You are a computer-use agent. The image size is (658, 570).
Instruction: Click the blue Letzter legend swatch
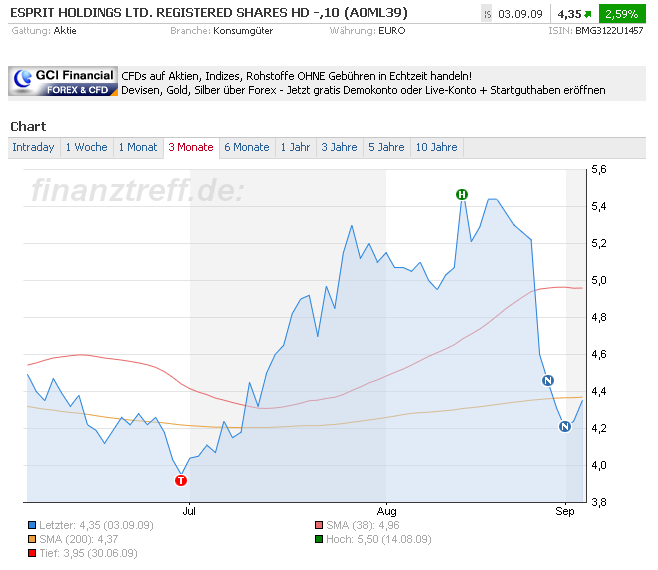32,525
